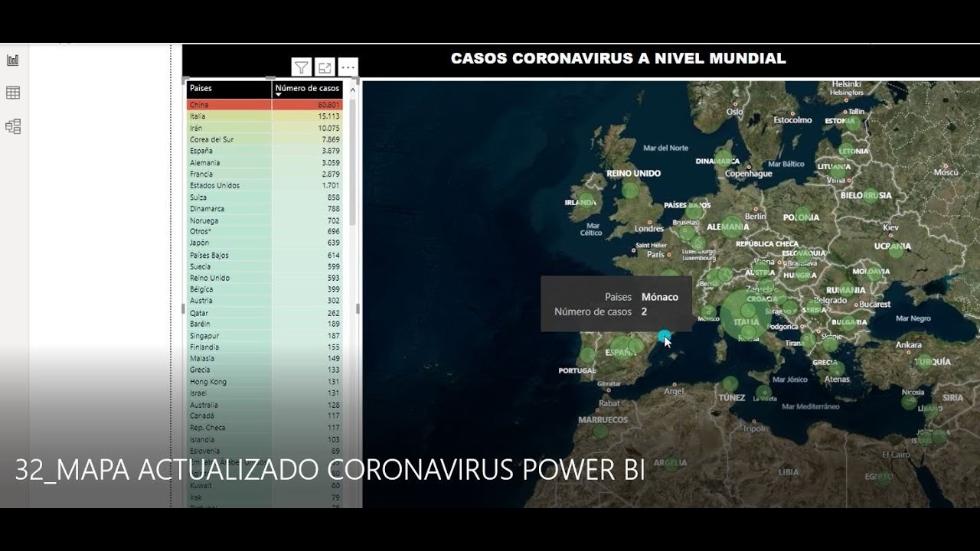Select the Países Bajos row
Viewport: 980px width, 551px height.
pos(265,255)
